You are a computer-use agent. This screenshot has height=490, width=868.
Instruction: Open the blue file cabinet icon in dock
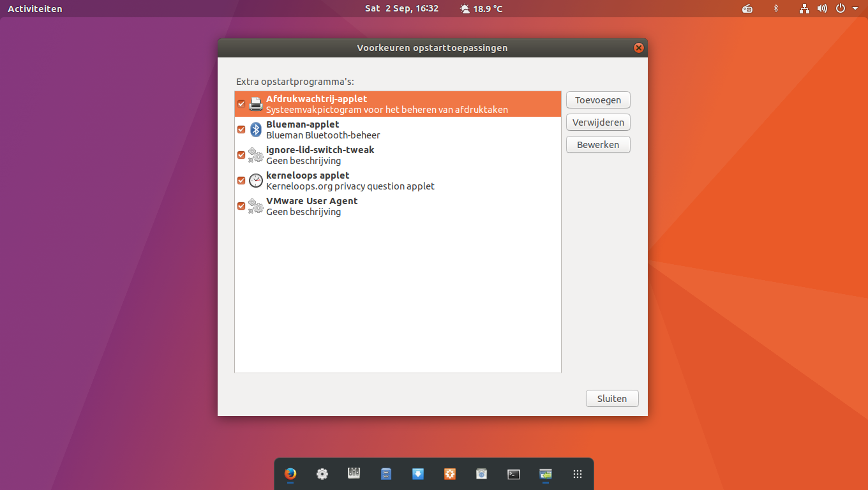click(x=386, y=474)
